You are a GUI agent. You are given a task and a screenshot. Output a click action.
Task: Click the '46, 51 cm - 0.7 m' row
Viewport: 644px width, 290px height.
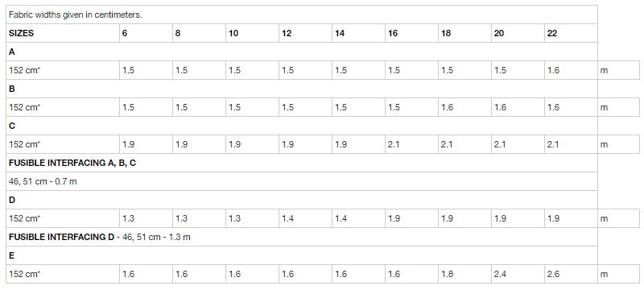pyautogui.click(x=302, y=181)
